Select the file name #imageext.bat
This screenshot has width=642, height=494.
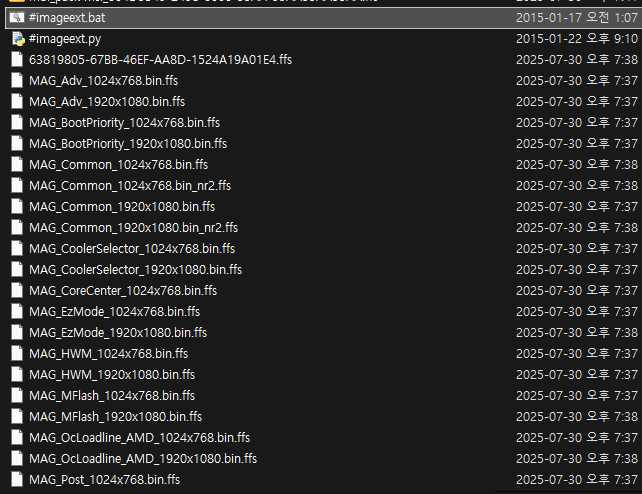tap(67, 18)
